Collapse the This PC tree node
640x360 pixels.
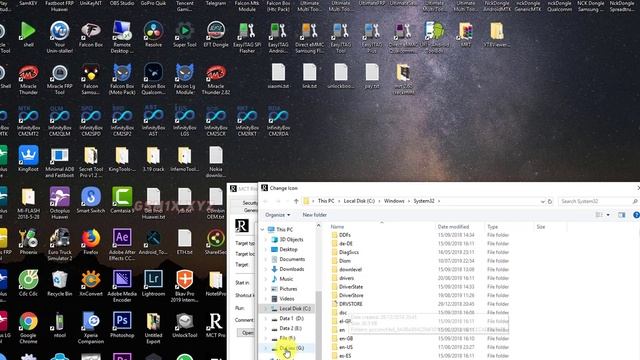(x=262, y=230)
